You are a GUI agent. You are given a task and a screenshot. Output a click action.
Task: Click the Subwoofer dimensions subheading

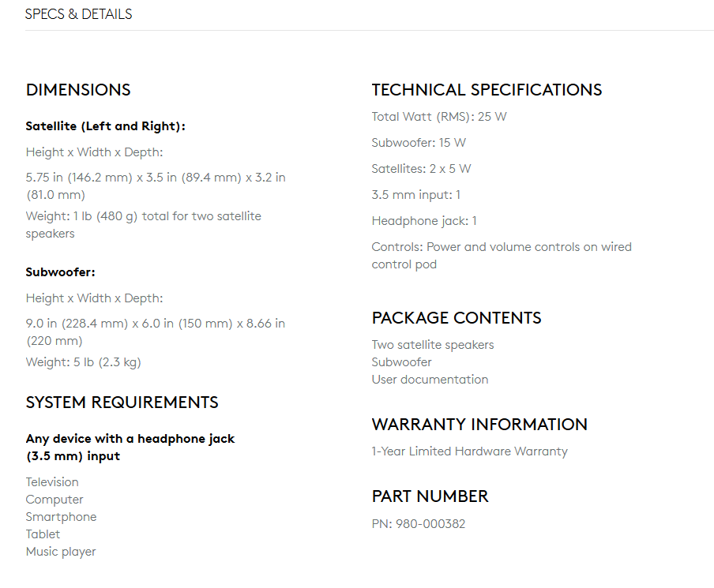pyautogui.click(x=61, y=272)
